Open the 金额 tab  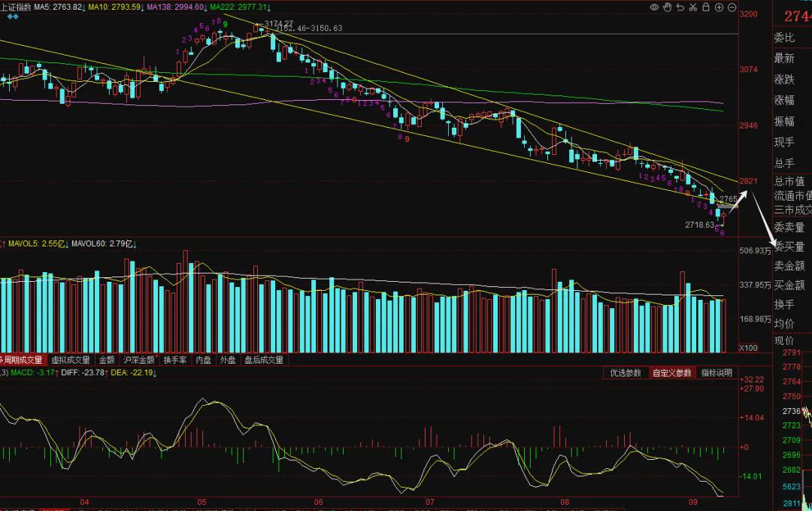(107, 359)
